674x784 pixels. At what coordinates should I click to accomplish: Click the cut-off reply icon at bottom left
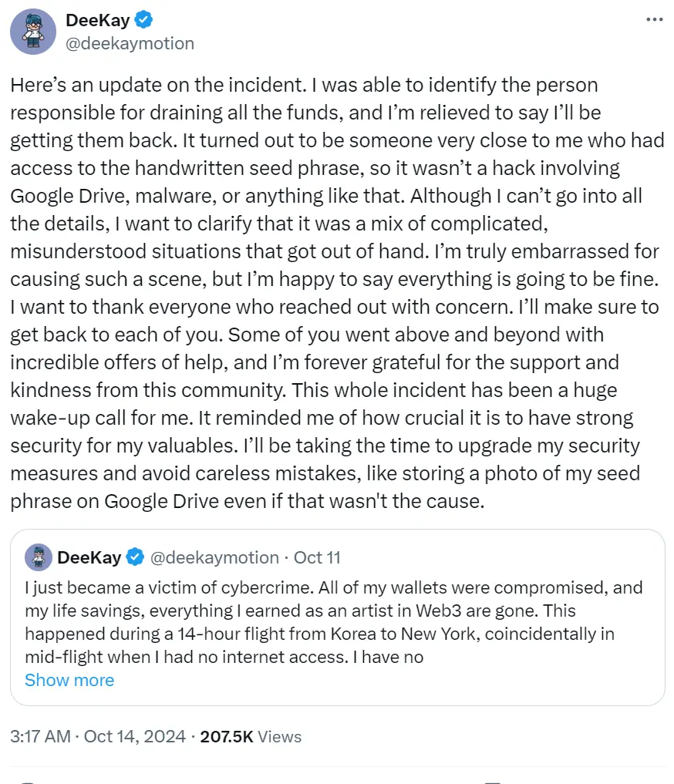[27, 781]
